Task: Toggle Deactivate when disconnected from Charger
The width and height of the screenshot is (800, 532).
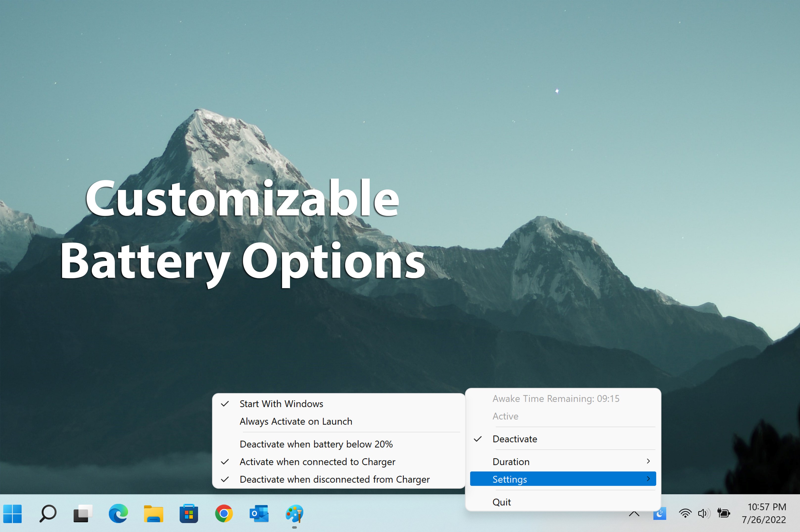Action: point(339,479)
